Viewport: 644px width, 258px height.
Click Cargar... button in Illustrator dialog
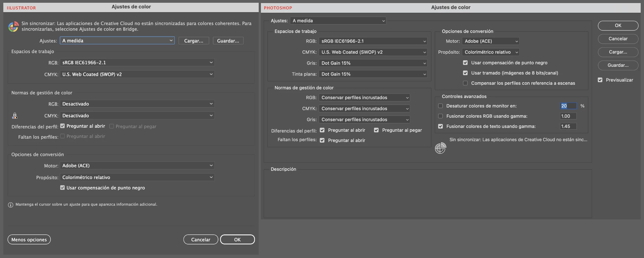pyautogui.click(x=194, y=41)
